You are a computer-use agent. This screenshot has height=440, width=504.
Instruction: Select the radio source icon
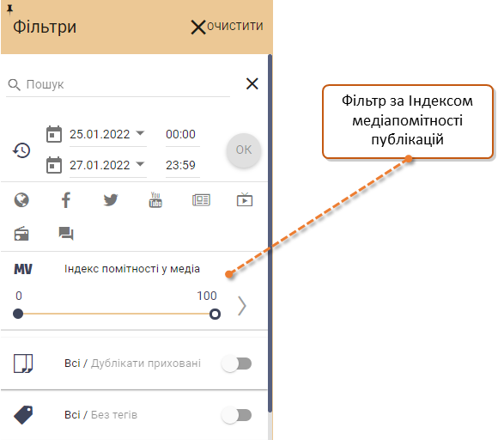pos(21,234)
